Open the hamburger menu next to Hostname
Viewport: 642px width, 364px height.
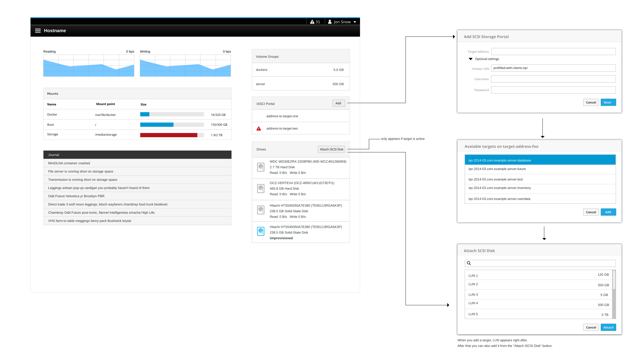(38, 31)
